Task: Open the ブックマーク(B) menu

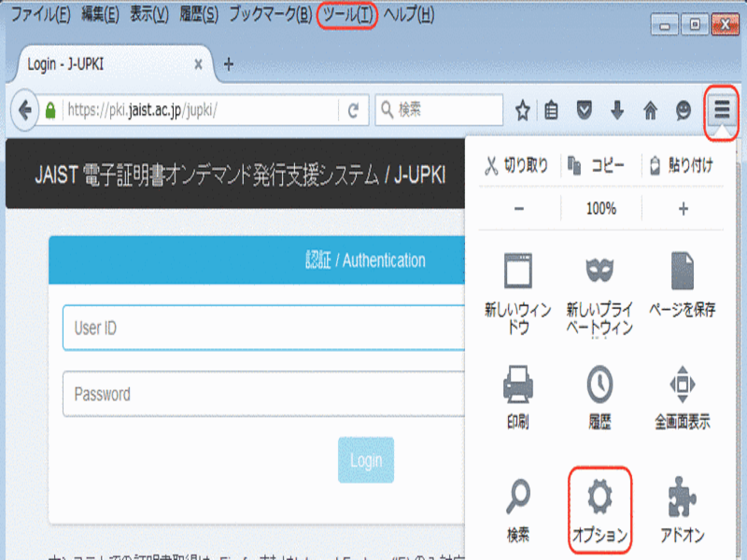Action: tap(271, 15)
